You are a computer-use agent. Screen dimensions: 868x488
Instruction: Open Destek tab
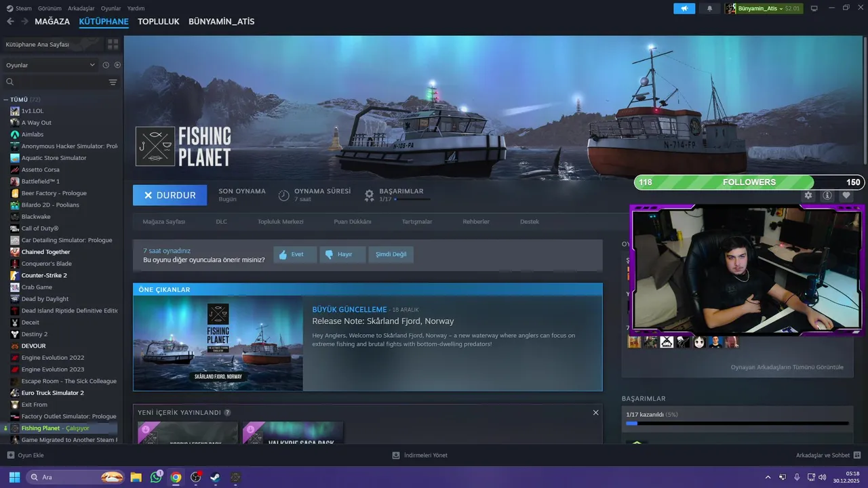(x=530, y=222)
